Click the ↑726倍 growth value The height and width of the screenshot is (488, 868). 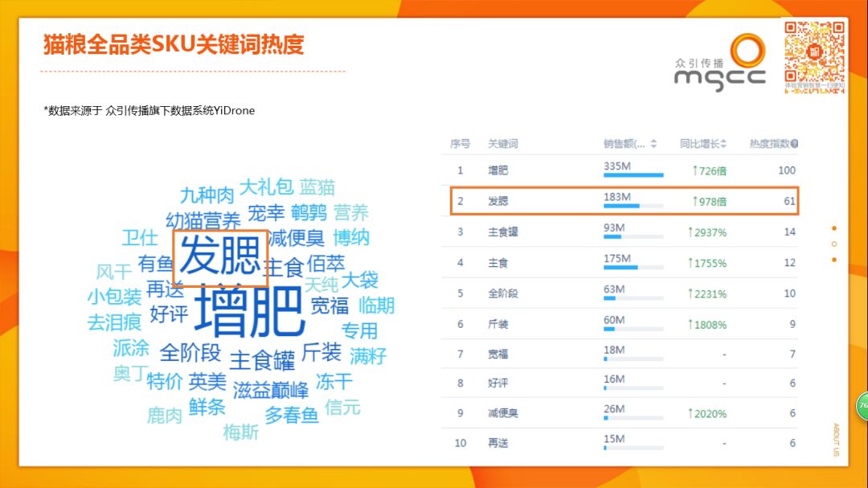pyautogui.click(x=709, y=170)
